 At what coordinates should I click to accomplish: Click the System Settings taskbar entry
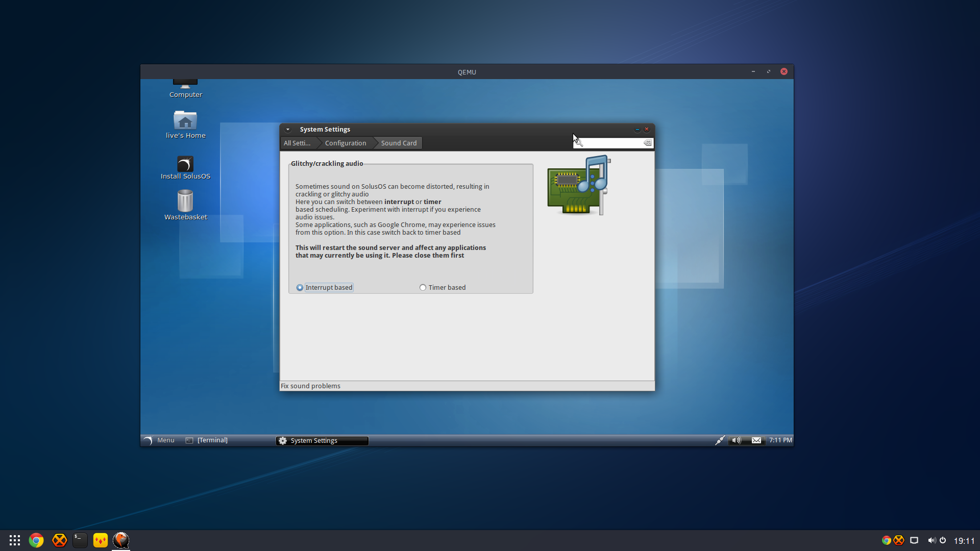(x=322, y=441)
